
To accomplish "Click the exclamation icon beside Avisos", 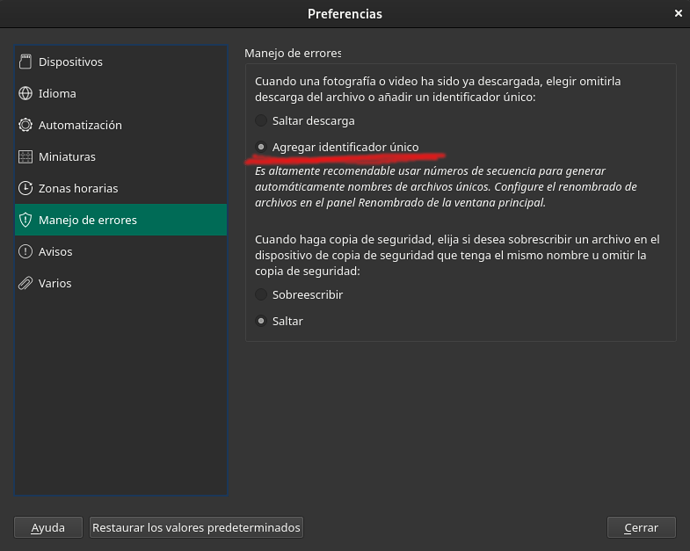I will 26,252.
